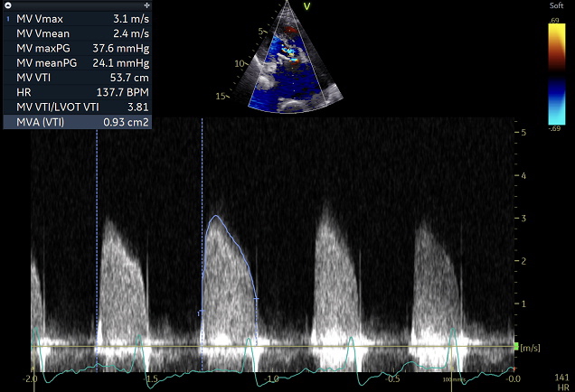Select the MV Vmax measurement row

point(77,18)
